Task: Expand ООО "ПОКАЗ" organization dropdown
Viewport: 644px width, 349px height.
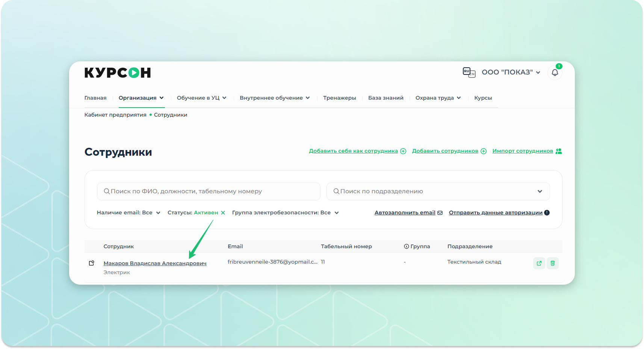Action: pos(511,72)
